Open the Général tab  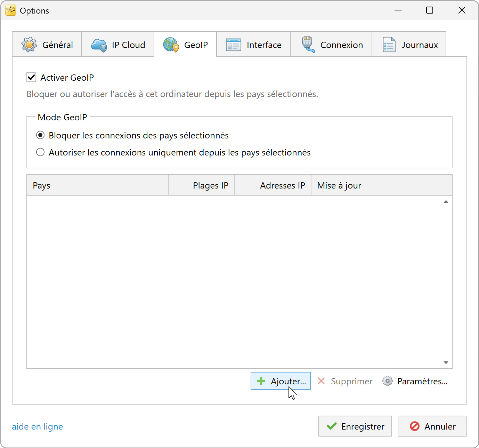(47, 45)
